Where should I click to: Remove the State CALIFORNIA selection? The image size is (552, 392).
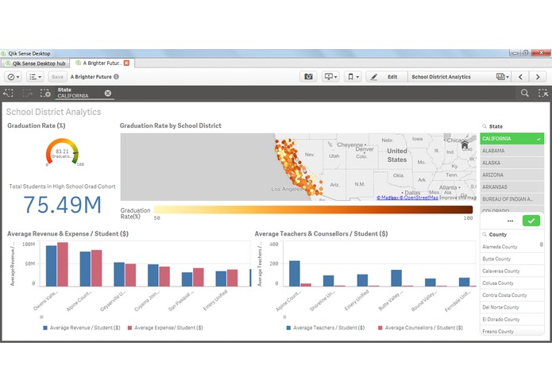click(x=108, y=93)
